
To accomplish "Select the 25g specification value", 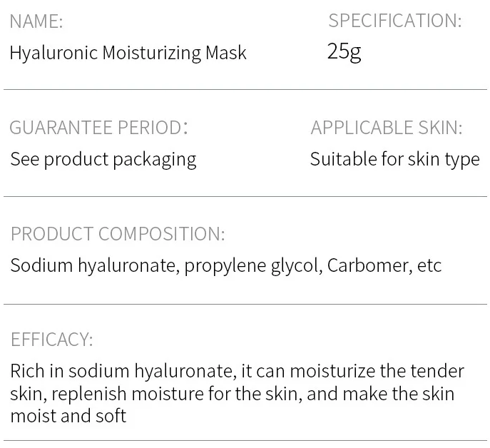I will [x=344, y=51].
